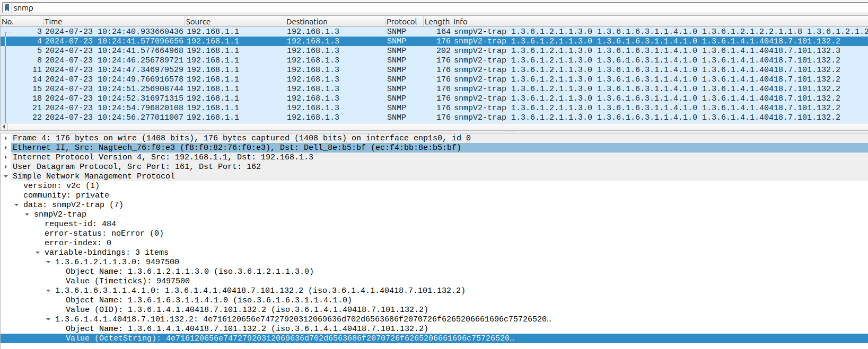Collapse the snmpV2-trap subtree

click(x=27, y=214)
